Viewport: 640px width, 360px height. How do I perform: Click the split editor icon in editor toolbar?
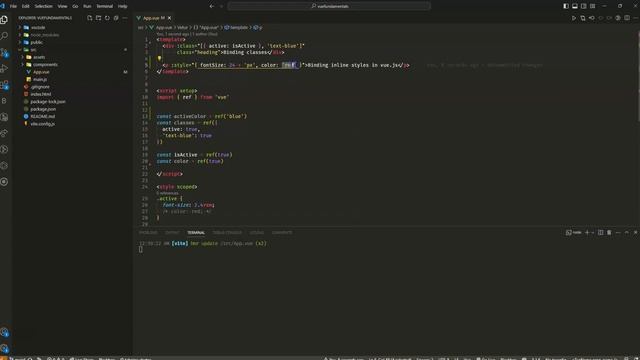pos(627,18)
